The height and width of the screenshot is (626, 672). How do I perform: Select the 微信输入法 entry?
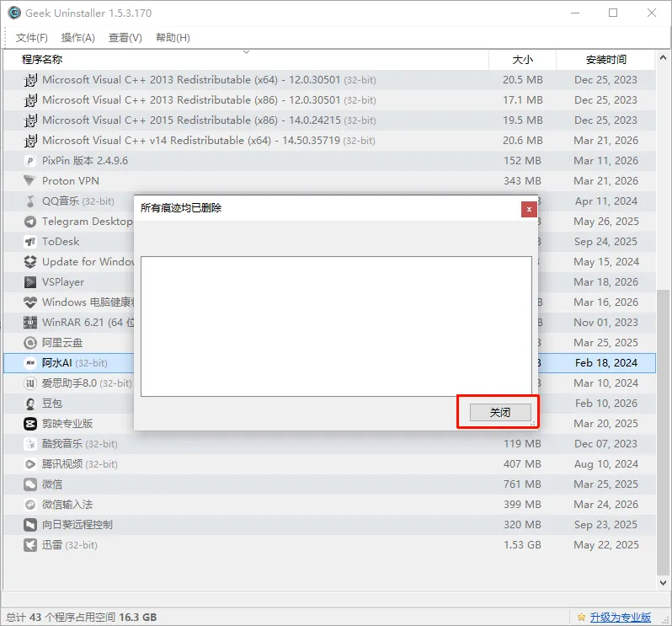[x=329, y=505]
